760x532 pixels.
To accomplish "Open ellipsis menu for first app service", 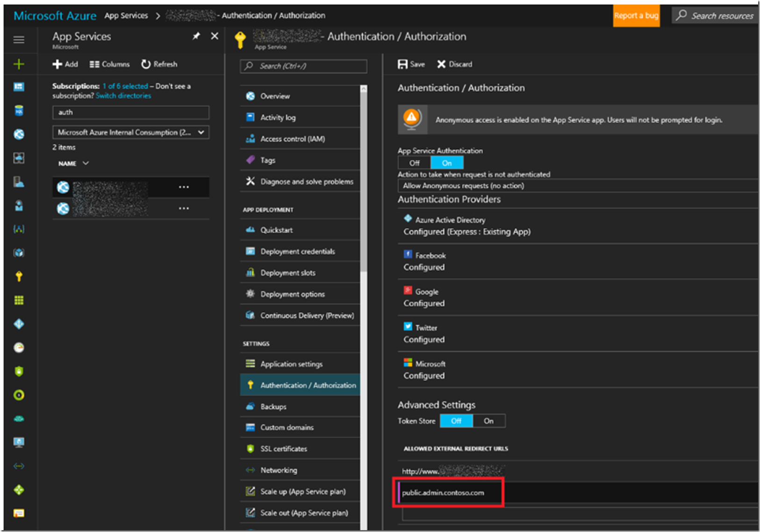I will [x=184, y=187].
